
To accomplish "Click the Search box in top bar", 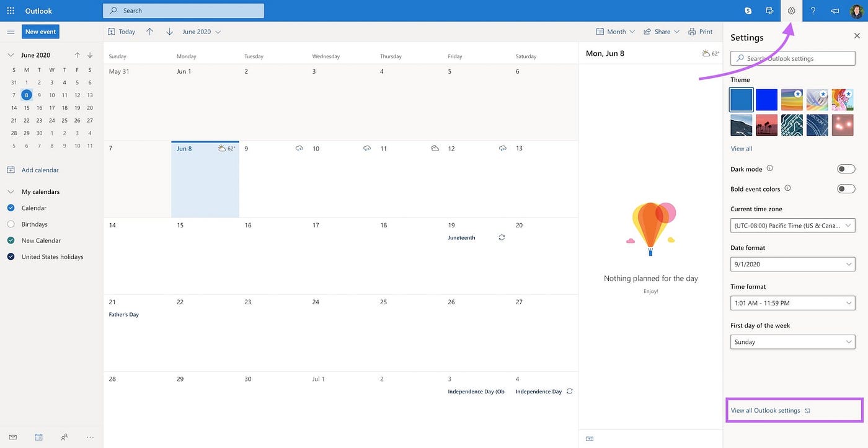I will pyautogui.click(x=184, y=11).
